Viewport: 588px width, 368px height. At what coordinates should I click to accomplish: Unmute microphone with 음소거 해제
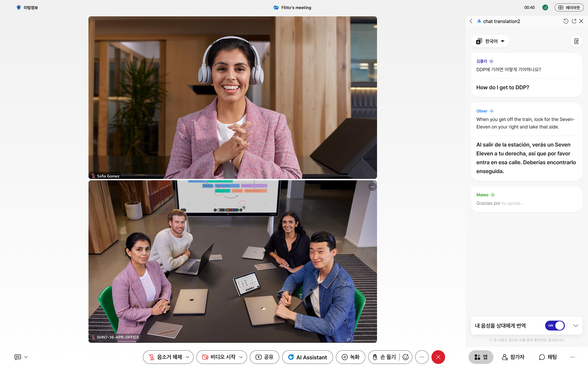click(x=166, y=357)
